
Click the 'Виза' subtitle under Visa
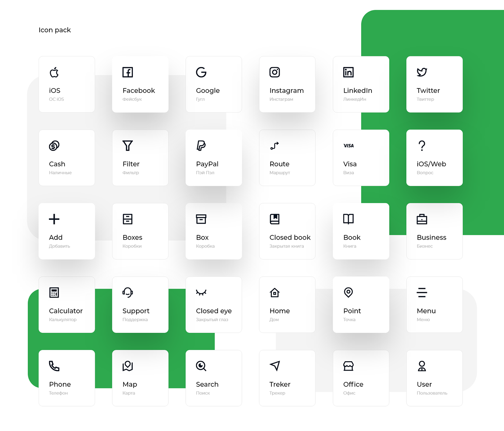[x=348, y=173]
